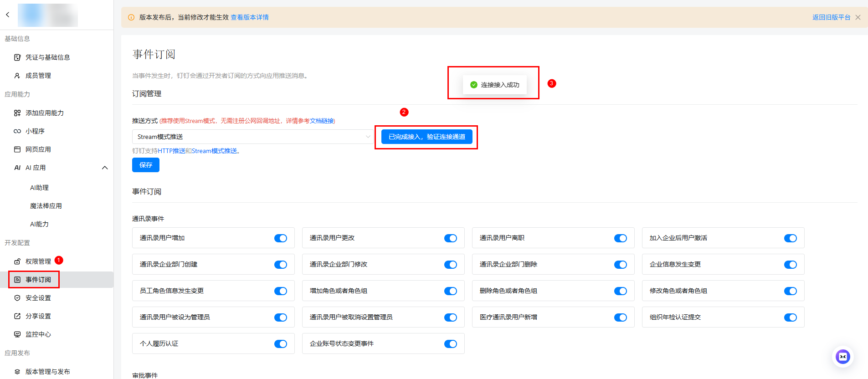Click the 保存 button
This screenshot has width=868, height=379.
click(x=146, y=165)
